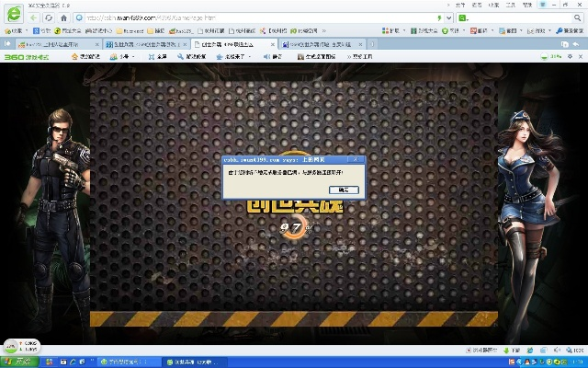Open the blue Google-style bookmark
The image size is (588, 368).
[41, 30]
